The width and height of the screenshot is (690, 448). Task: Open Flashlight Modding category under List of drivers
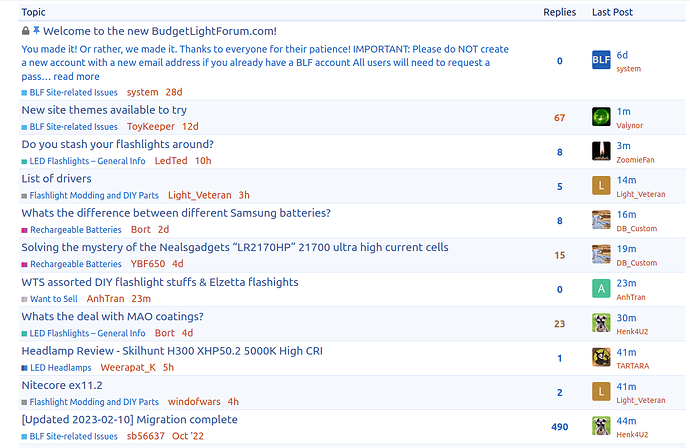[90, 195]
